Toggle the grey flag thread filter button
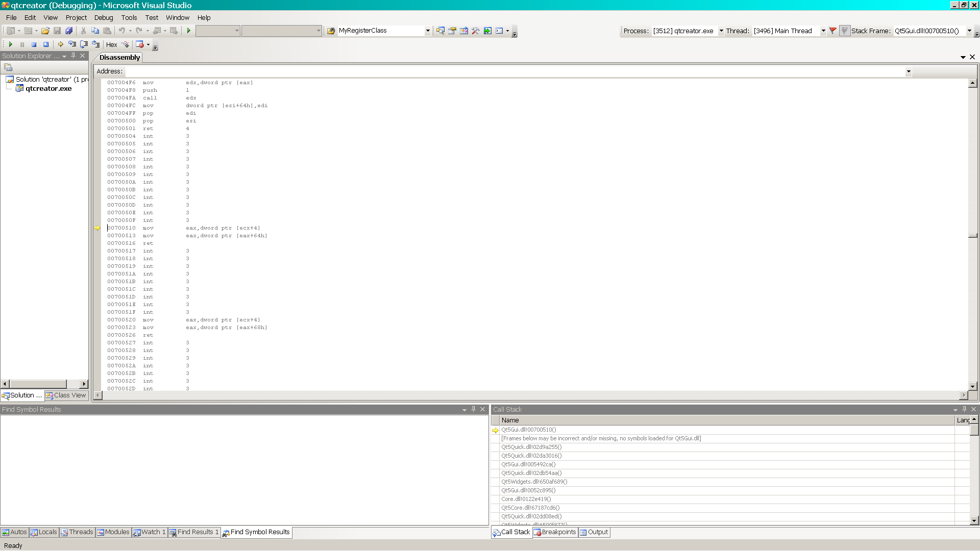Viewport: 980px width, 551px height. (845, 31)
